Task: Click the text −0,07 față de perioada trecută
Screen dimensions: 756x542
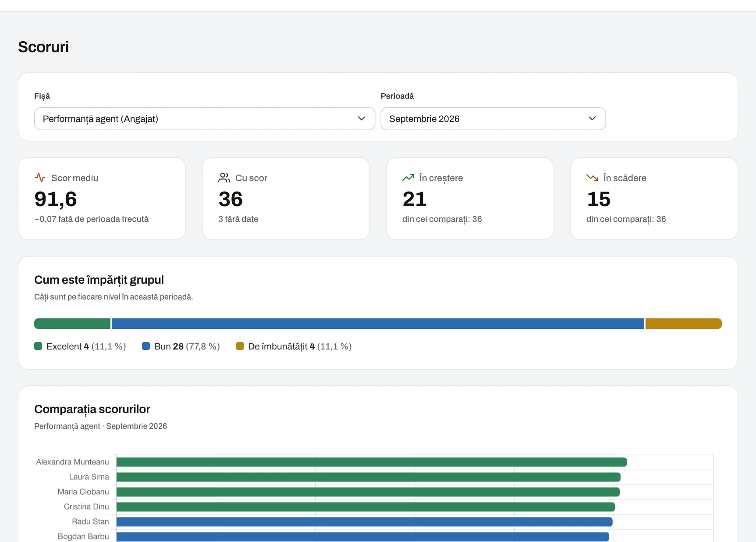Action: click(x=92, y=219)
